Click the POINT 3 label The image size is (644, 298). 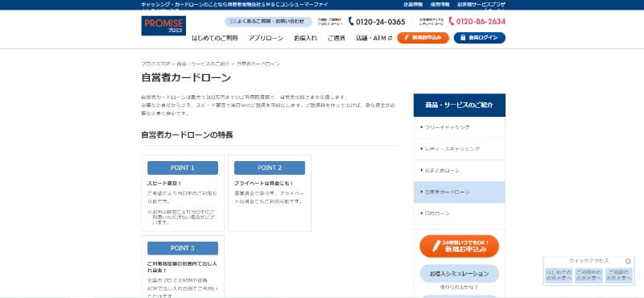coord(183,248)
